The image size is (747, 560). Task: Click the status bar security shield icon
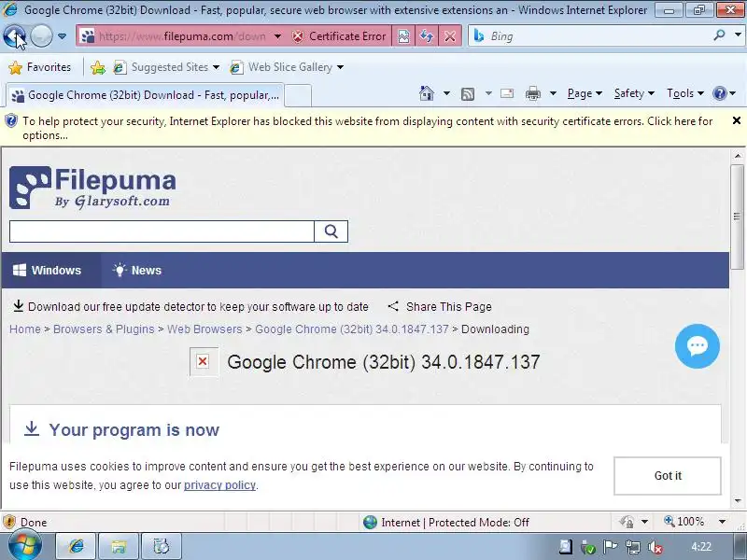click(9, 523)
